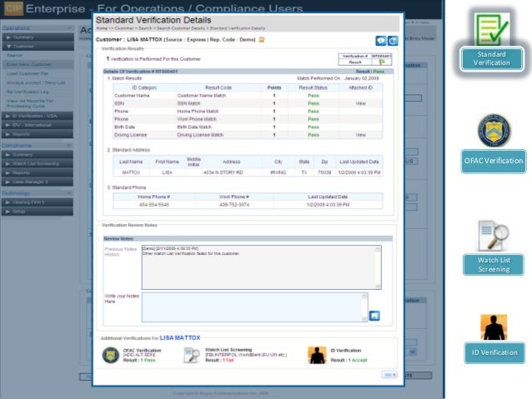Click the 'MATTOX' last name cell
532x399 pixels.
pos(131,172)
